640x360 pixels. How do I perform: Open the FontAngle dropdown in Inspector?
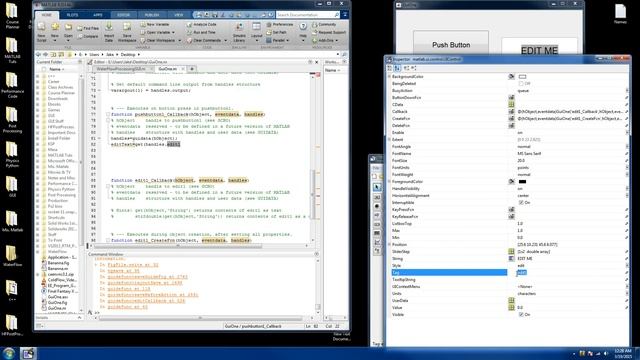[627, 147]
